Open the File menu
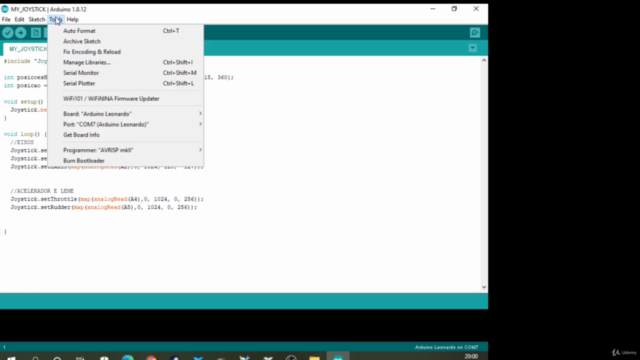This screenshot has height=360, width=640. tap(6, 19)
